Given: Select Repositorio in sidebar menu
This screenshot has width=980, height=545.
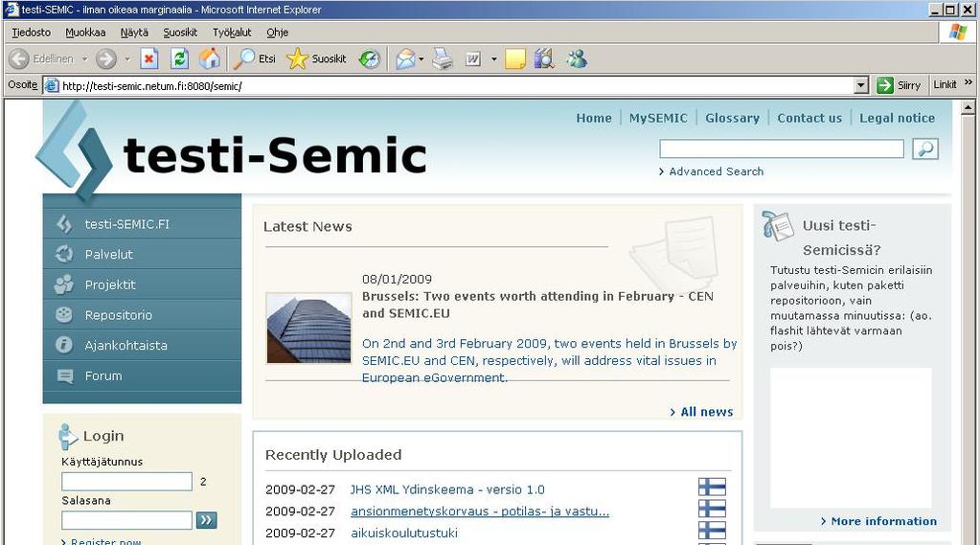Looking at the screenshot, I should (x=142, y=315).
